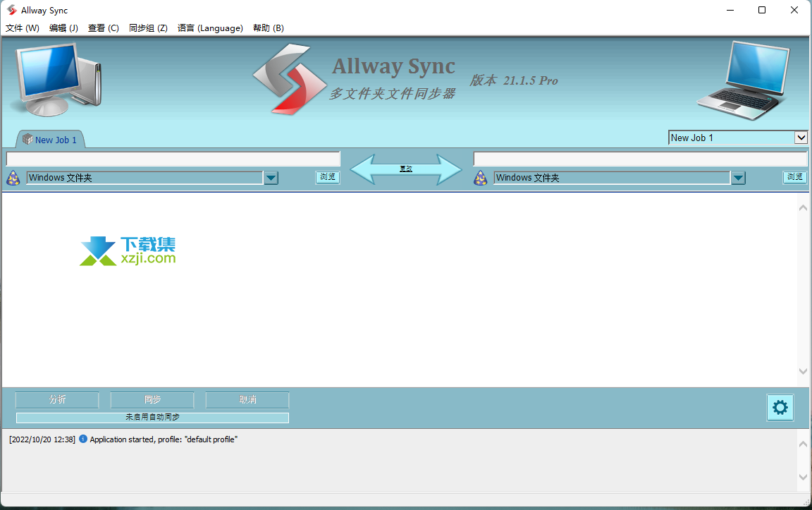The width and height of the screenshot is (812, 510).
Task: Click the right side wizard hat icon
Action: point(481,178)
